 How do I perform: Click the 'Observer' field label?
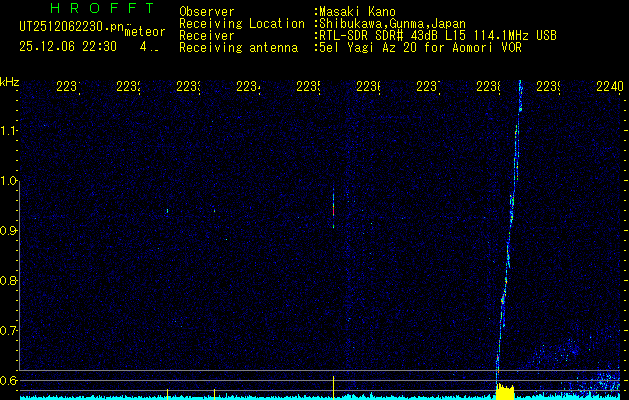(207, 12)
